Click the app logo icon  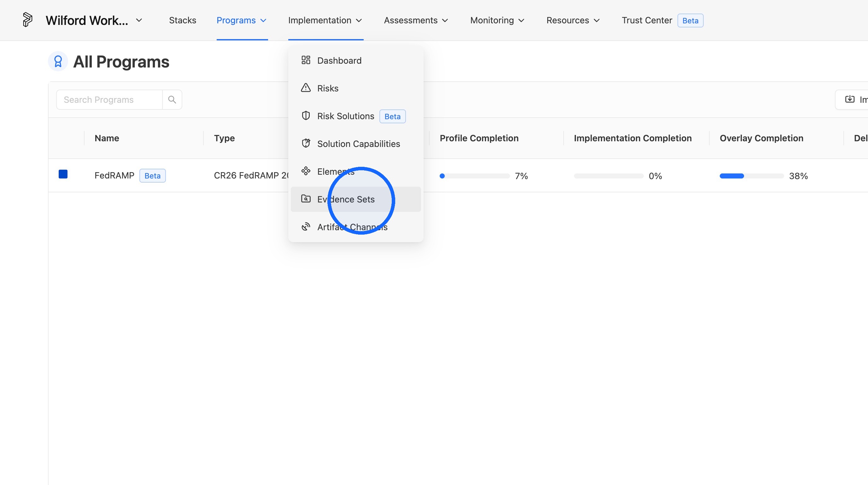tap(27, 20)
